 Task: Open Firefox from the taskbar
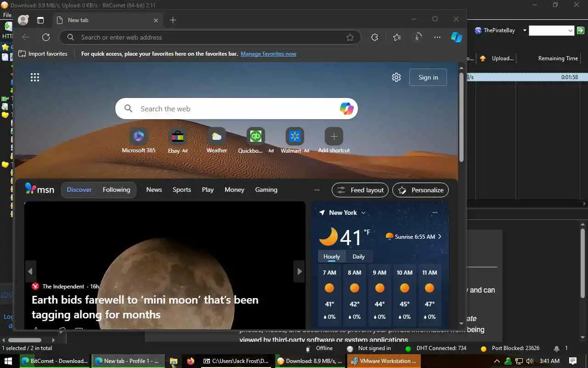[191, 361]
